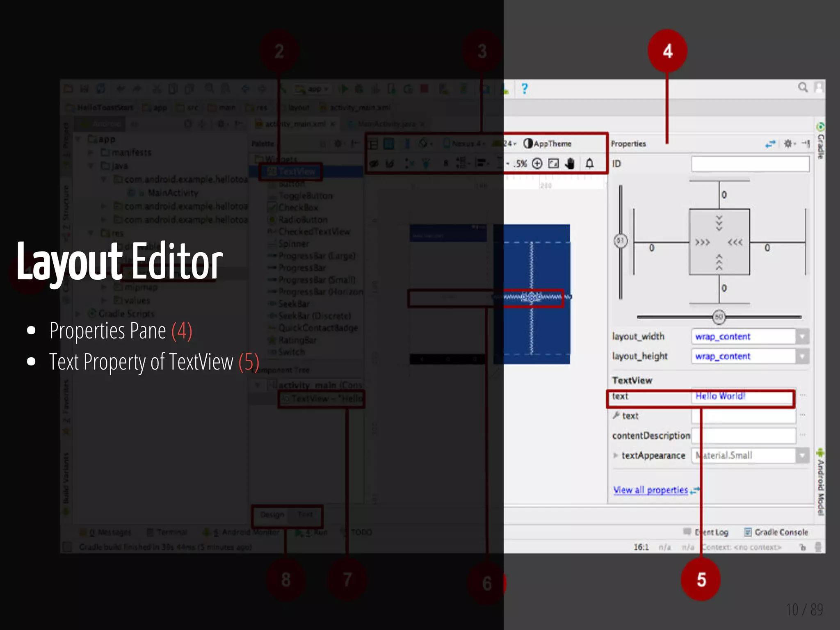This screenshot has height=630, width=840.
Task: Select SeekBar (Discrete) in the Palette list
Action: (x=315, y=316)
